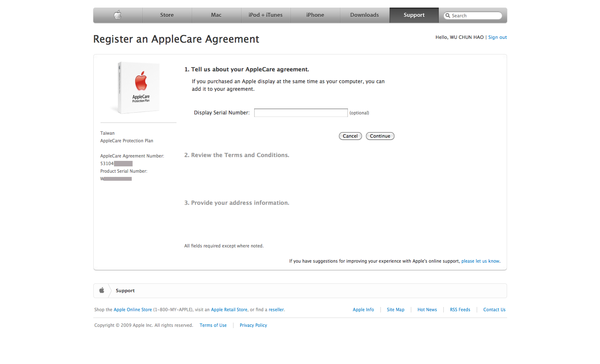
Task: Click the Cancel button
Action: click(x=350, y=136)
